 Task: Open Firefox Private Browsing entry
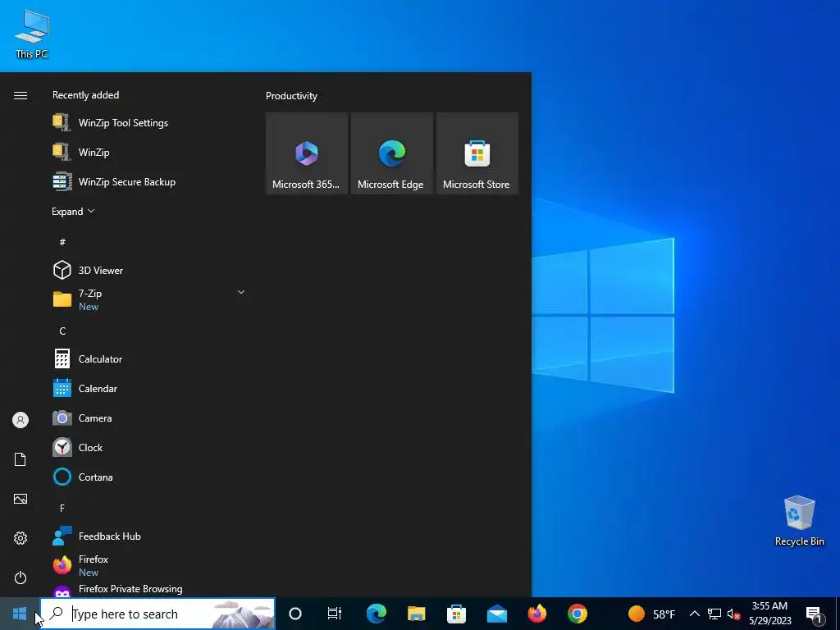click(x=150, y=589)
